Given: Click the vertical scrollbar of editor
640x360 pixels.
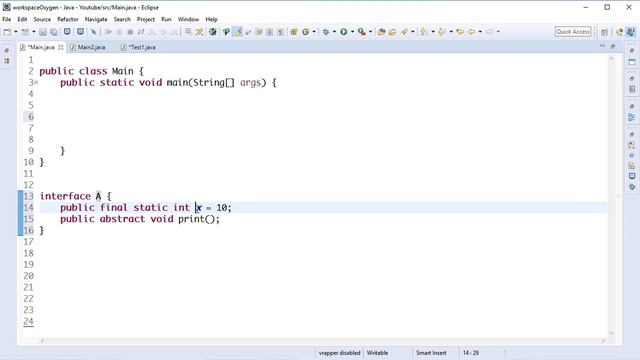Looking at the screenshot, I should coord(611,196).
